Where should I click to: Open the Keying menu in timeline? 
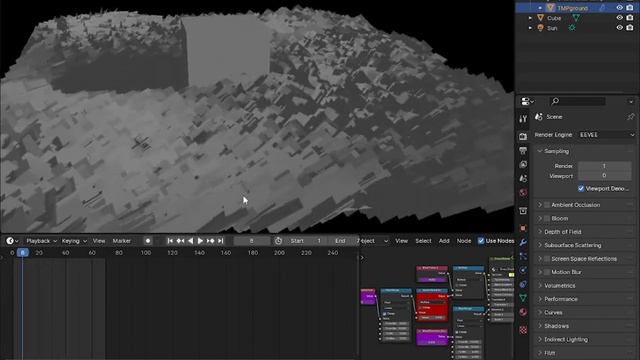tap(74, 241)
